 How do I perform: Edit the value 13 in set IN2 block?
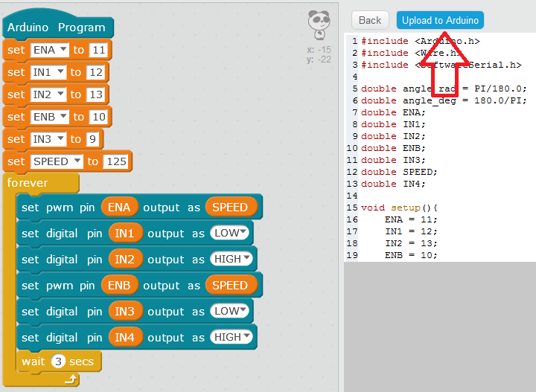(96, 94)
